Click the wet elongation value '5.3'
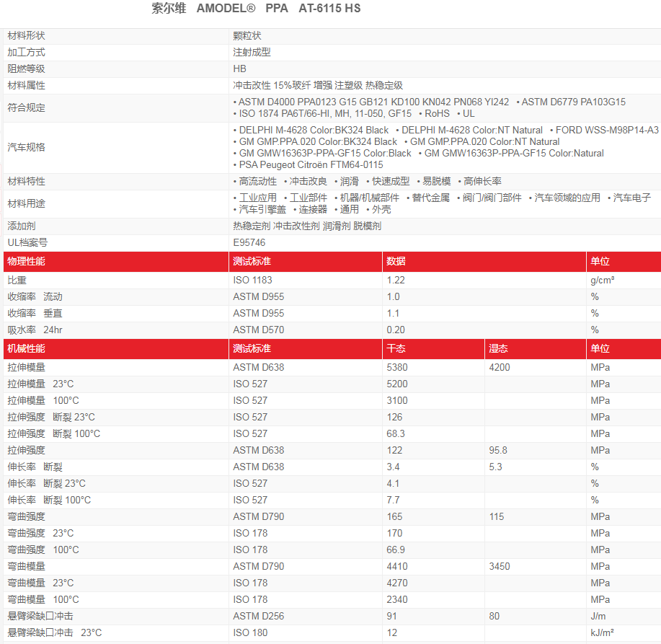Viewport: 661px width, 644px height. [x=495, y=467]
